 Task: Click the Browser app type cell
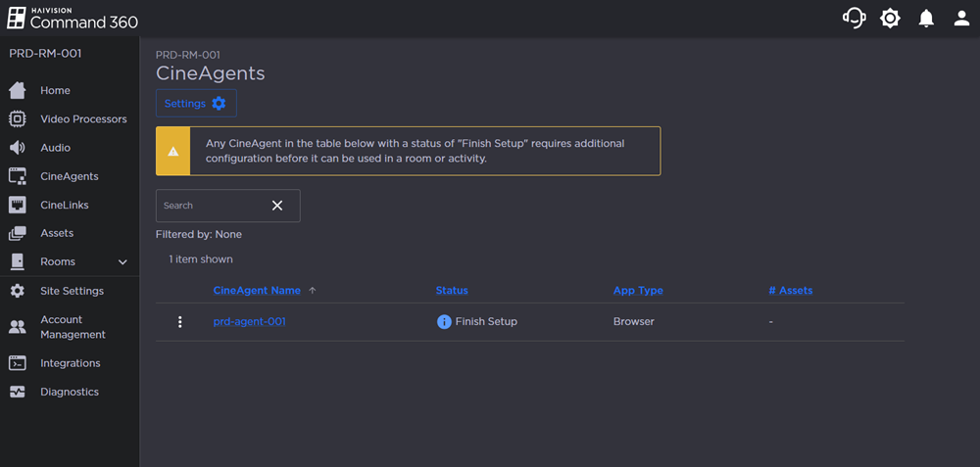(634, 321)
